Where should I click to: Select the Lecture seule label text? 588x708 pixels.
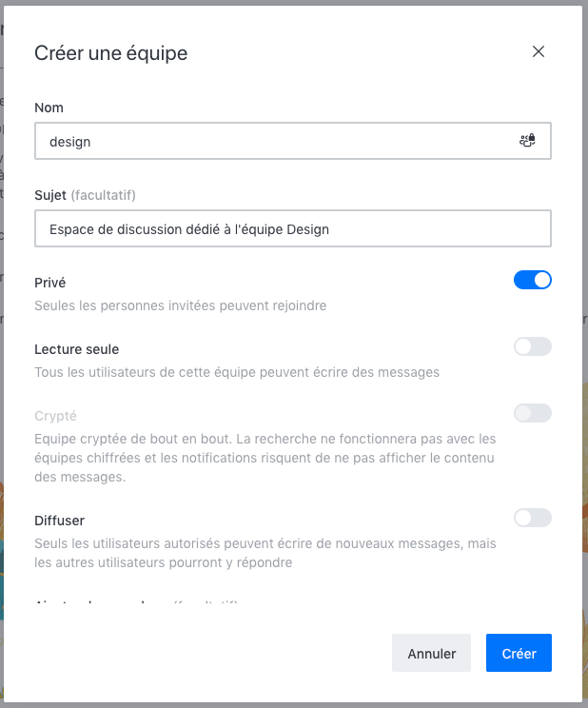77,349
